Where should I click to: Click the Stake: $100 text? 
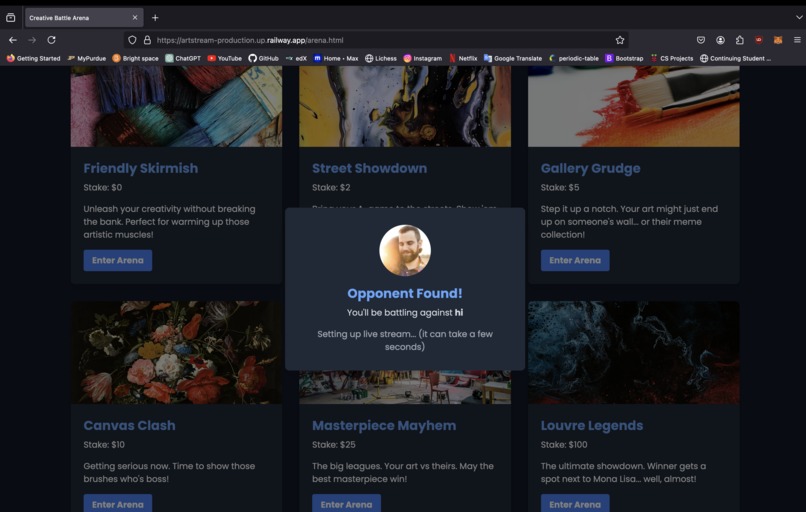(x=564, y=445)
